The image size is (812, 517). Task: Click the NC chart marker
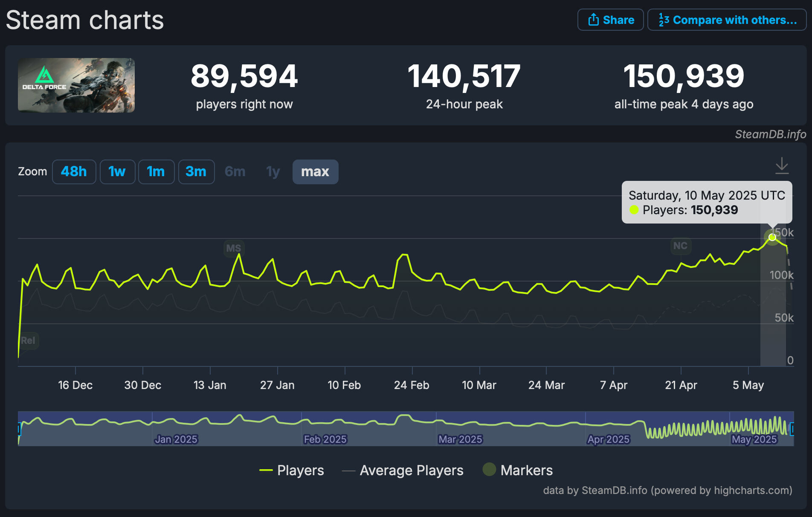click(x=680, y=246)
